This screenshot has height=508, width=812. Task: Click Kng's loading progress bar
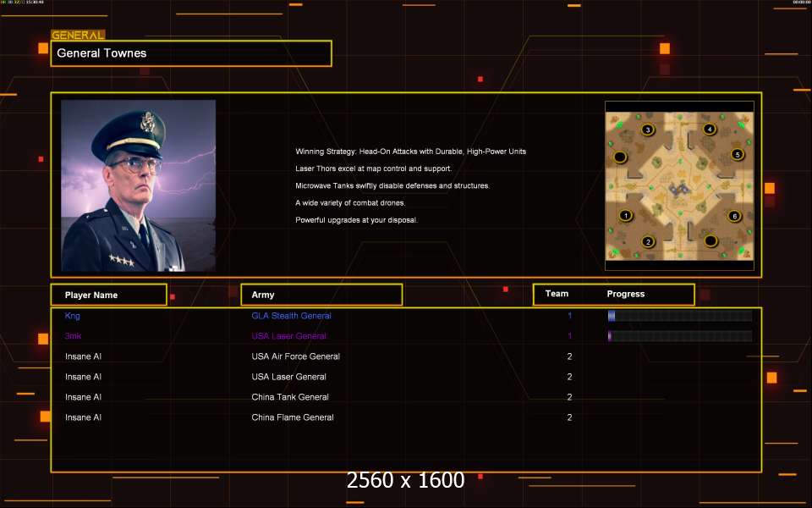click(680, 316)
